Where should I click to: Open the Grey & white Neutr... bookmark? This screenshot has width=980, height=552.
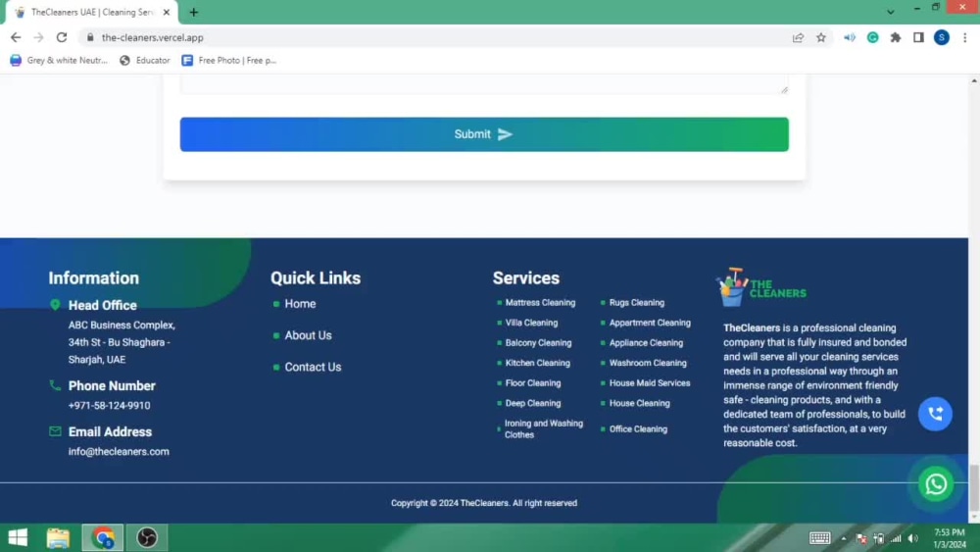[59, 60]
